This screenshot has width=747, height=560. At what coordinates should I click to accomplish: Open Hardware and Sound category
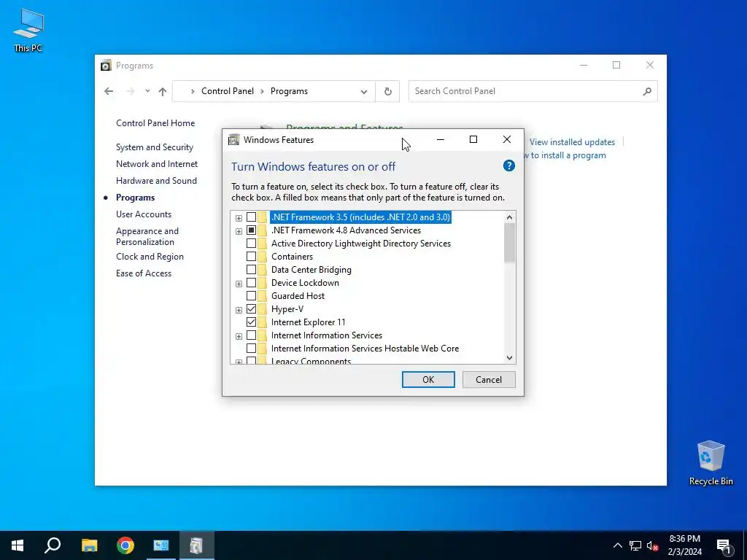coord(156,181)
